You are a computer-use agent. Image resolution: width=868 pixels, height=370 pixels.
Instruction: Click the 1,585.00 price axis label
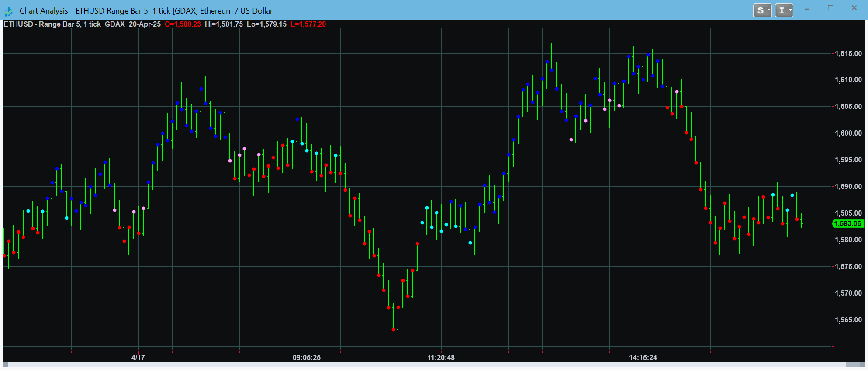848,213
